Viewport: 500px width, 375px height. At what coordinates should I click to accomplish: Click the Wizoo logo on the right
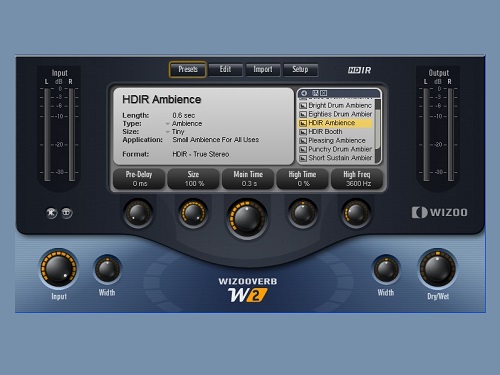[x=439, y=212]
